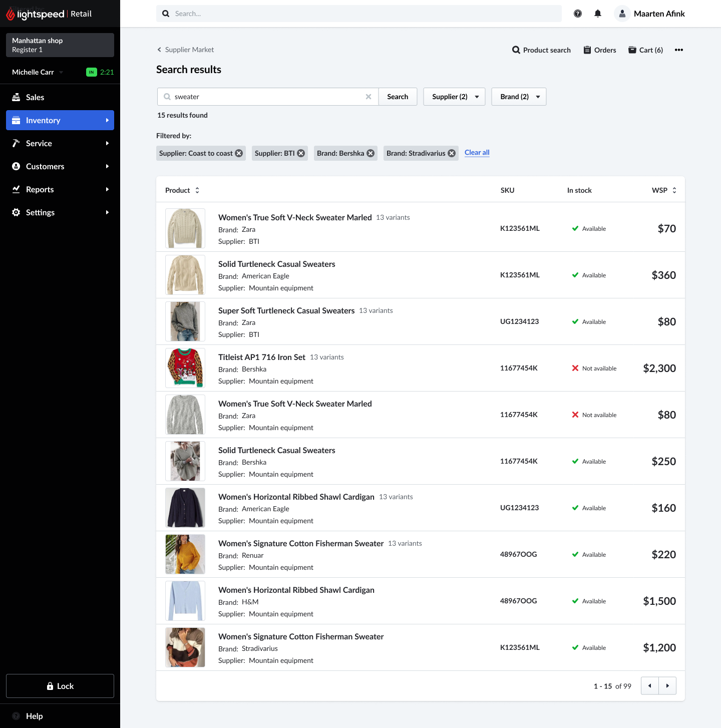Lock the register with Lock button

[x=60, y=686]
